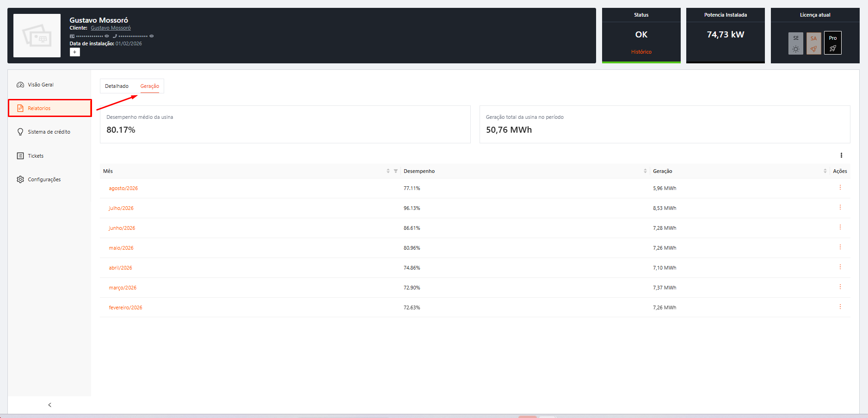The width and height of the screenshot is (868, 418).
Task: Click the 7,10 MWh generation cell
Action: pyautogui.click(x=665, y=268)
